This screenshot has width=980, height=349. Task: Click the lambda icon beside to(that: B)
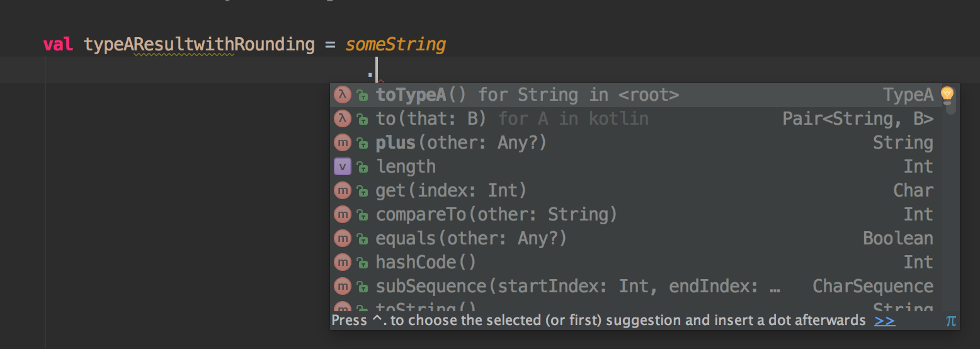tap(342, 119)
